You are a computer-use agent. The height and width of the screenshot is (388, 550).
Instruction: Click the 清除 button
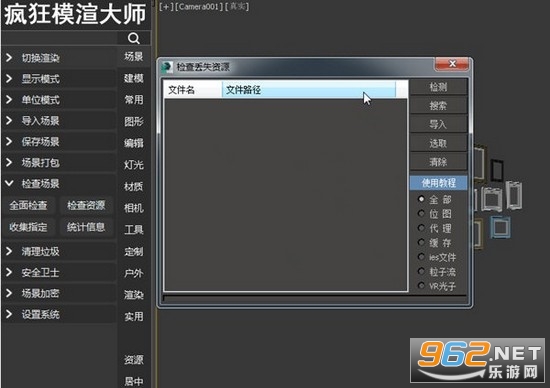tap(438, 162)
